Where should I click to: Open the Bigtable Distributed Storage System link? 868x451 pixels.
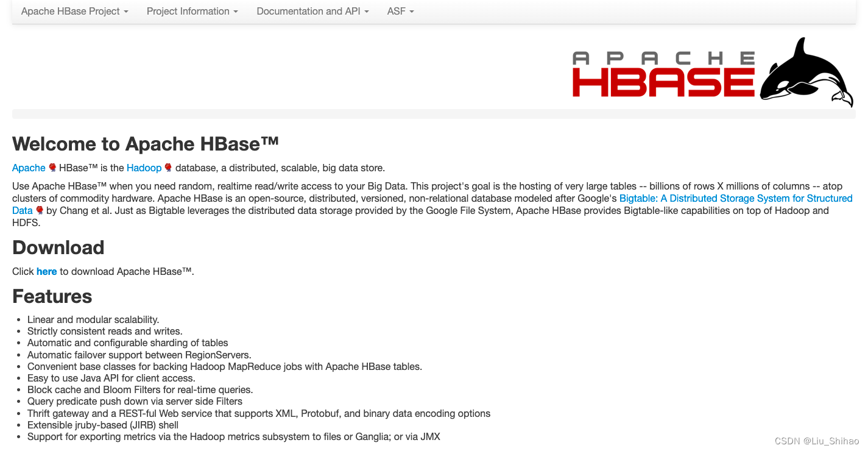[735, 198]
